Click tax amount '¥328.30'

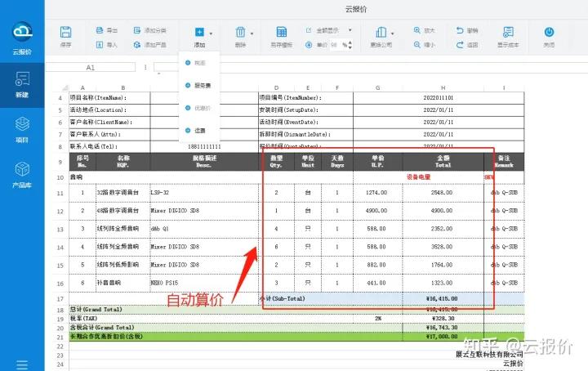443,319
